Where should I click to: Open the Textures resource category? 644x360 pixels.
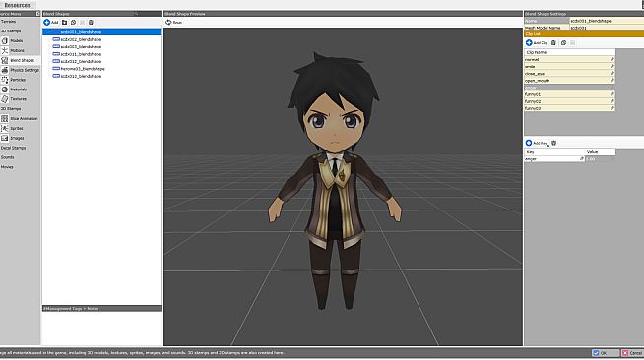tap(20, 99)
